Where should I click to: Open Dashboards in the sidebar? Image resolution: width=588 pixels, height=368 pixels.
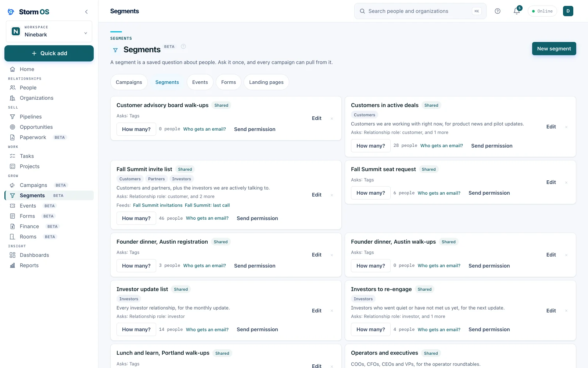(x=49, y=255)
